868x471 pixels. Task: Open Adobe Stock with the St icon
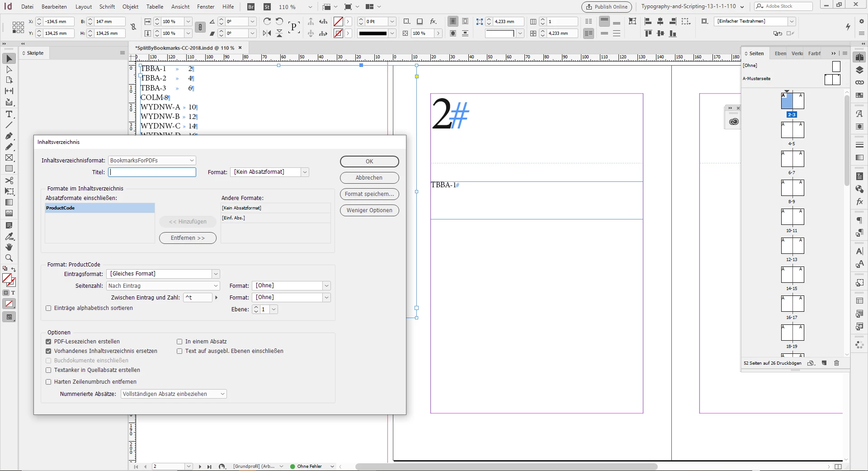pyautogui.click(x=267, y=7)
